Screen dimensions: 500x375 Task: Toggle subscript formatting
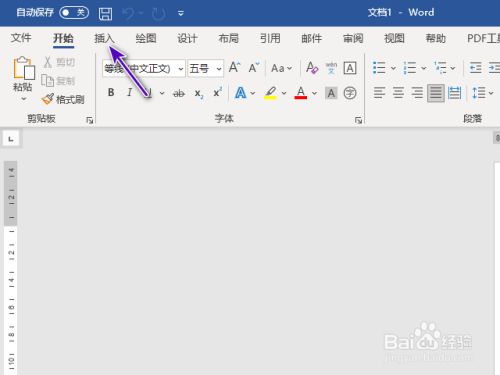pyautogui.click(x=199, y=94)
